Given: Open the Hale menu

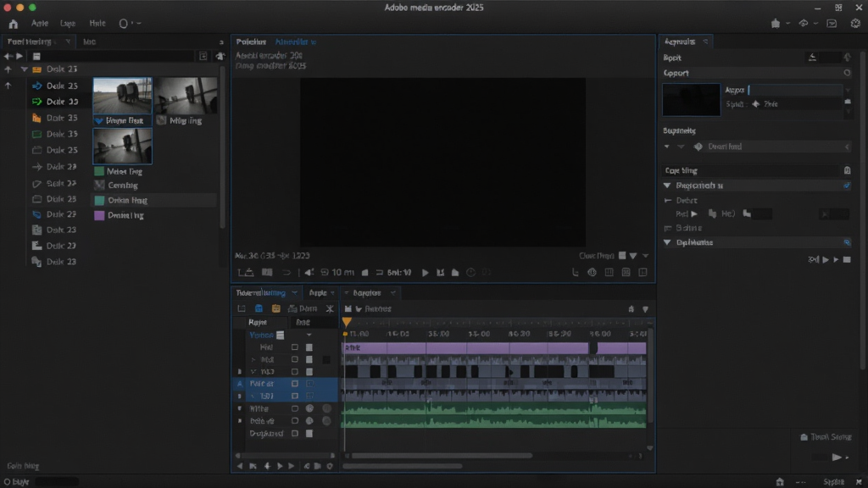Looking at the screenshot, I should click(97, 23).
